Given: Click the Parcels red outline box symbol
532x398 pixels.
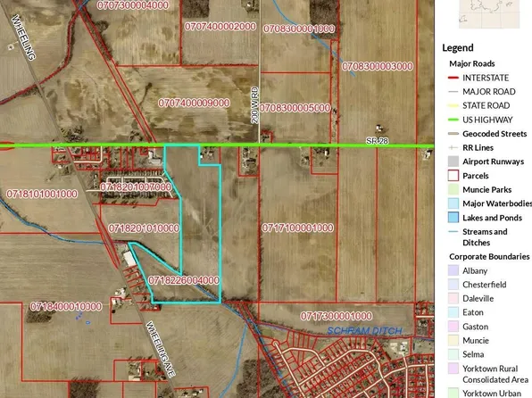Looking at the screenshot, I should click(453, 176).
